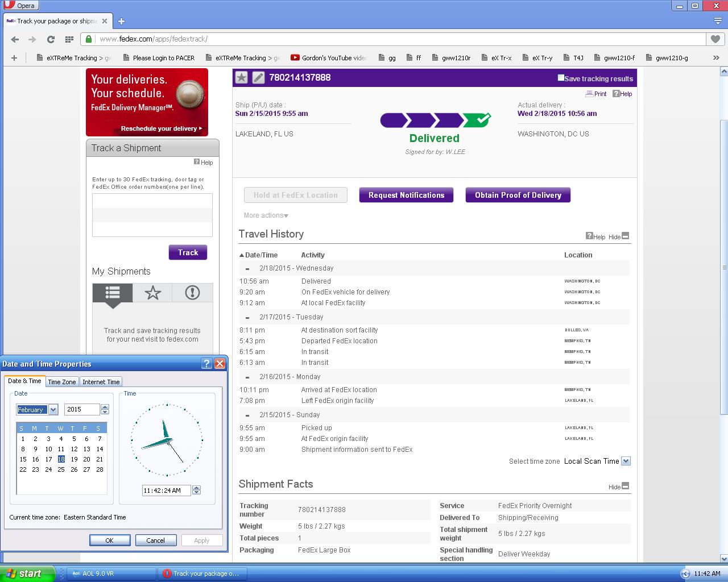
Task: Click Request Notifications button
Action: (406, 195)
